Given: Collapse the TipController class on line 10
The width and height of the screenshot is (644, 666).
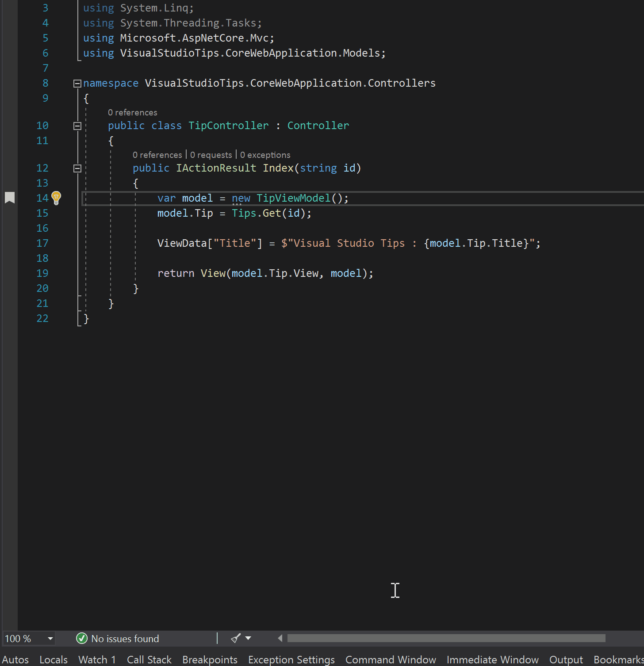Looking at the screenshot, I should point(77,126).
